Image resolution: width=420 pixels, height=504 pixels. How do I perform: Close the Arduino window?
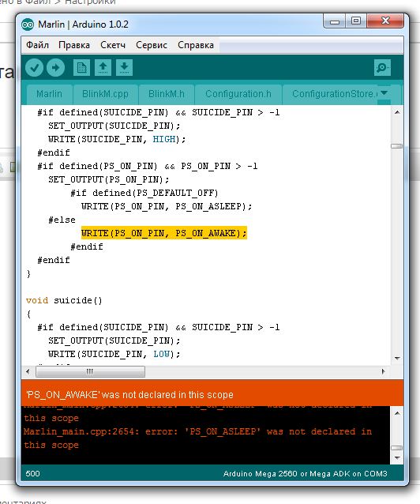point(385,21)
